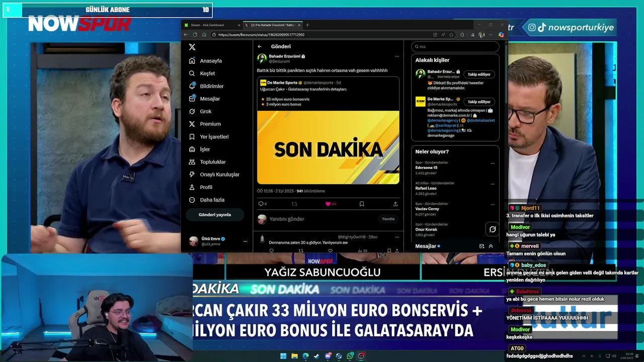Open WhatsApp from taskbar
The height and width of the screenshot is (362, 644).
(x=350, y=356)
